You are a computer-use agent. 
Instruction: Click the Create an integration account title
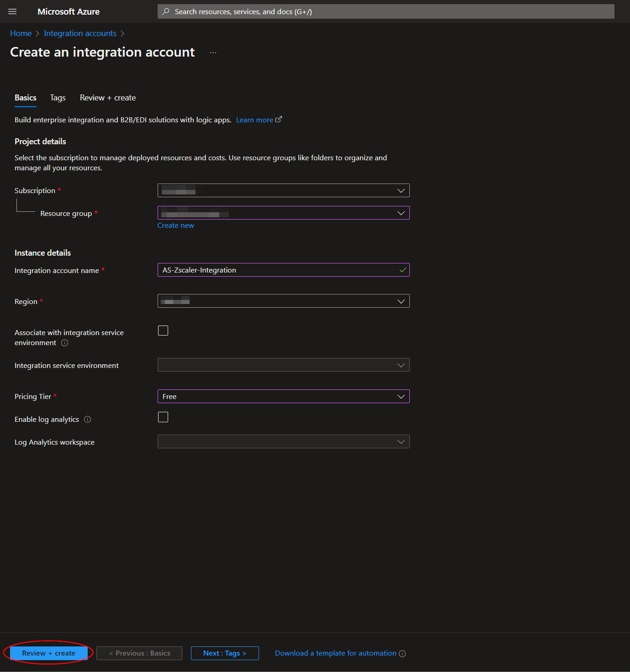102,52
